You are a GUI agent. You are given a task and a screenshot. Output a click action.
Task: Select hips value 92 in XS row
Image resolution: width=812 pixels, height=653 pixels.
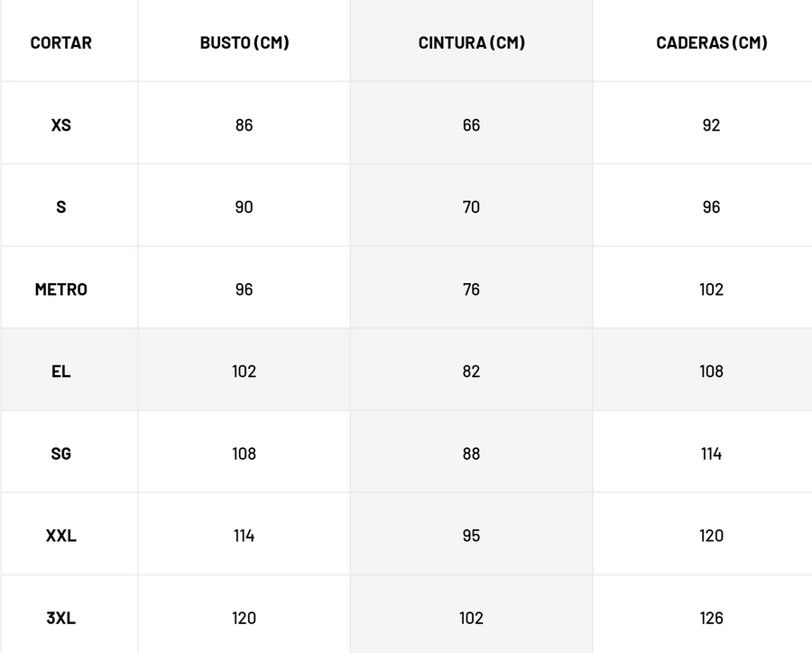[711, 124]
